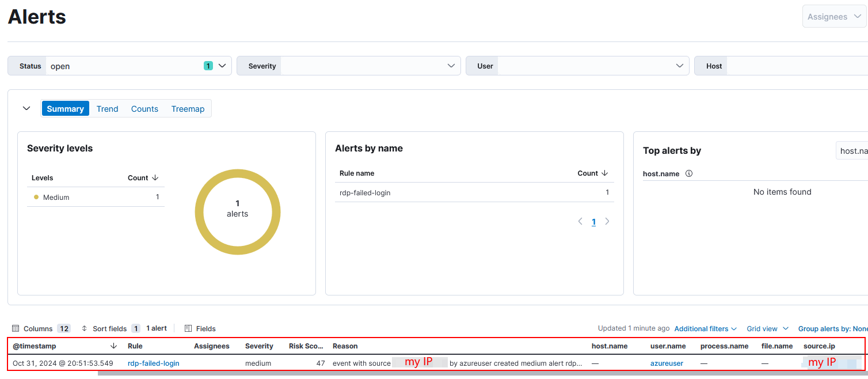The height and width of the screenshot is (379, 868).
Task: Click the Oct 31, 2024 timestamp cell
Action: [63, 363]
